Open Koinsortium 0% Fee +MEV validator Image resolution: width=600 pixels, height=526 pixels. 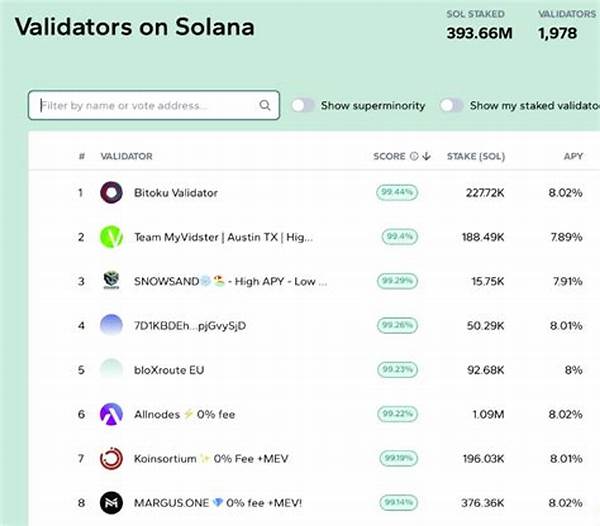coord(199,458)
